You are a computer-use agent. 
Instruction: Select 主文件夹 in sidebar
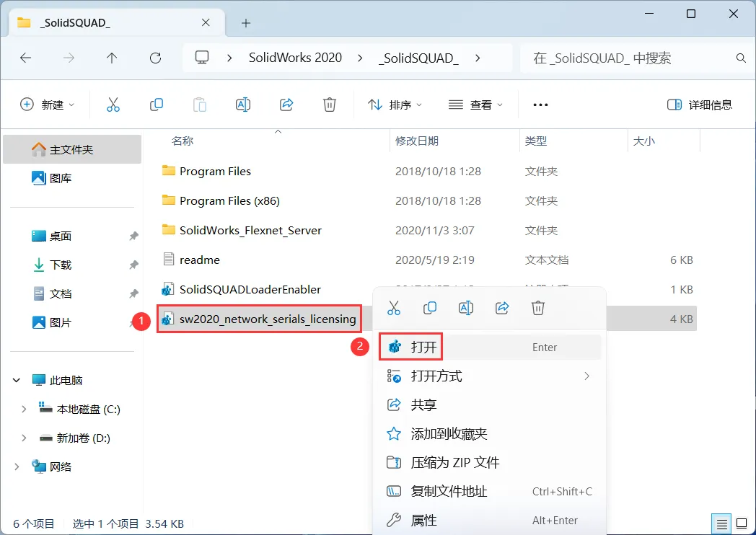(72, 149)
